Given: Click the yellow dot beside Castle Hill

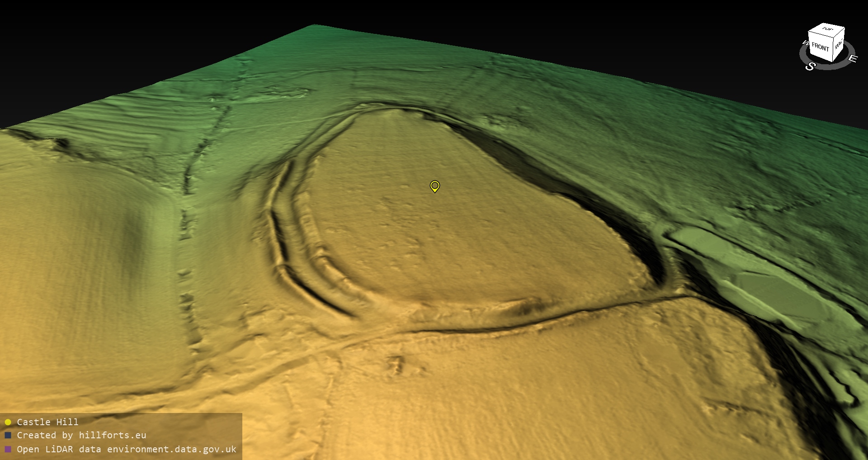Looking at the screenshot, I should (8, 422).
